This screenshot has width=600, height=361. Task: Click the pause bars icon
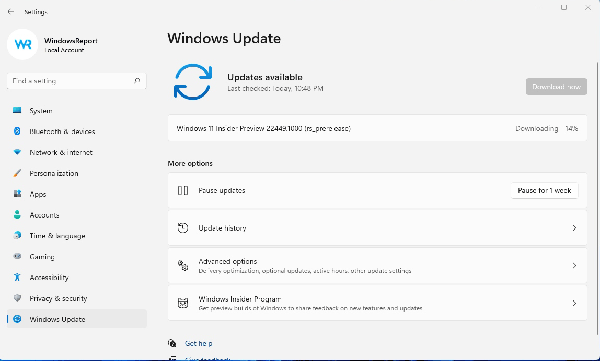(x=183, y=190)
